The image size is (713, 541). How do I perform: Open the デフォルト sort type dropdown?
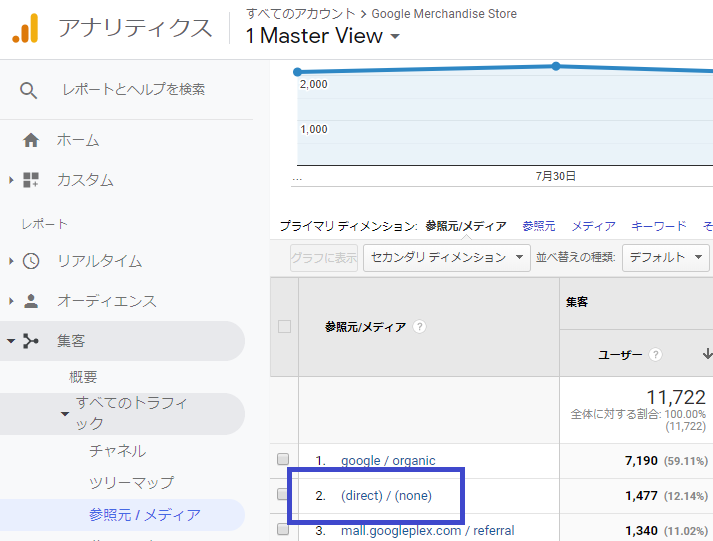665,257
